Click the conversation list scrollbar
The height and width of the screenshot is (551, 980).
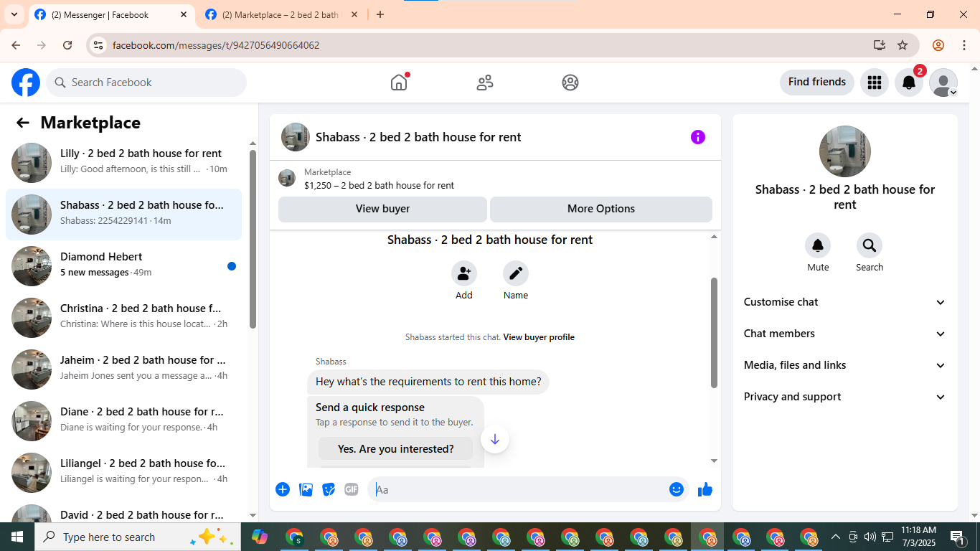coord(253,239)
